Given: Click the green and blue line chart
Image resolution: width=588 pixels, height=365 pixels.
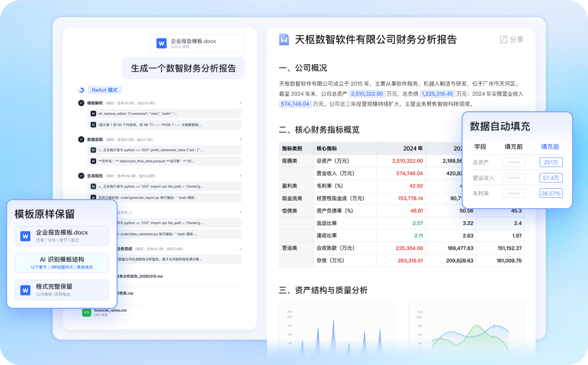Looking at the screenshot, I should 467,331.
